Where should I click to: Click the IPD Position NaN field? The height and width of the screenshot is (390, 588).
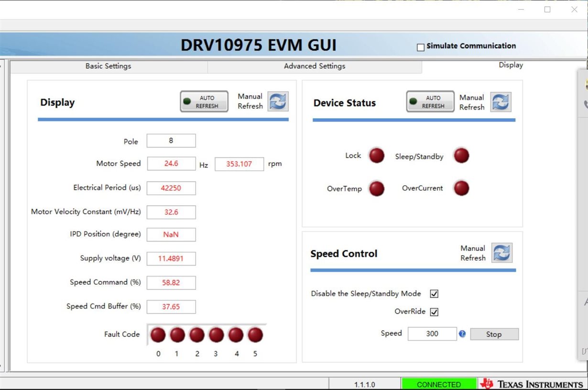tap(171, 234)
